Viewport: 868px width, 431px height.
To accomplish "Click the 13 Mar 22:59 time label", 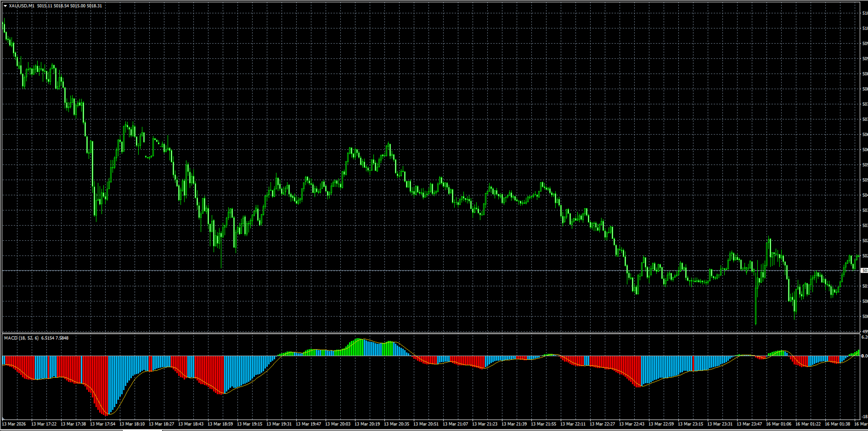I will [x=661, y=424].
